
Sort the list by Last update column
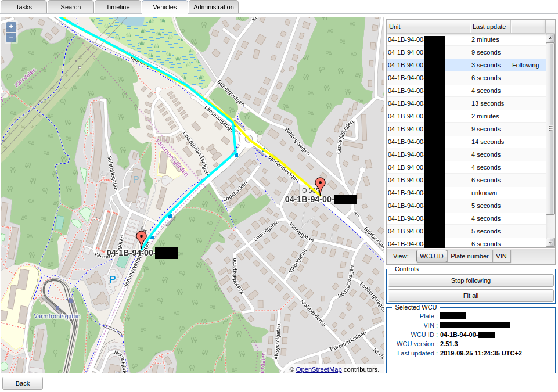pyautogui.click(x=489, y=27)
